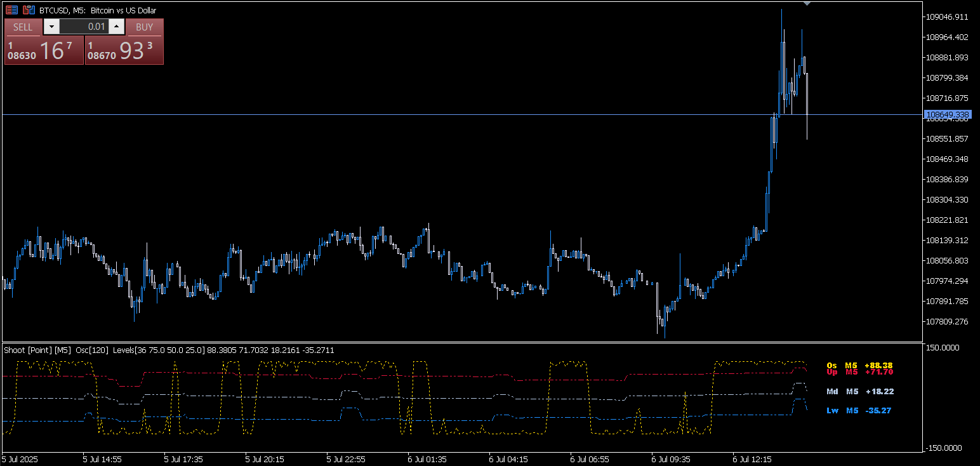Click the 6 Jul 04:15 time label
Screen dimensions: 980x466
click(508, 458)
